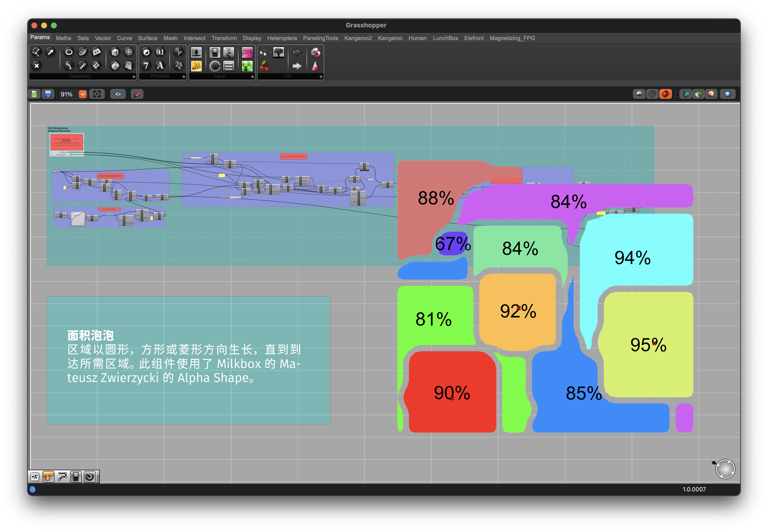Click the sketch red pencil icon
Screen dimensions: 768x532
[x=137, y=94]
